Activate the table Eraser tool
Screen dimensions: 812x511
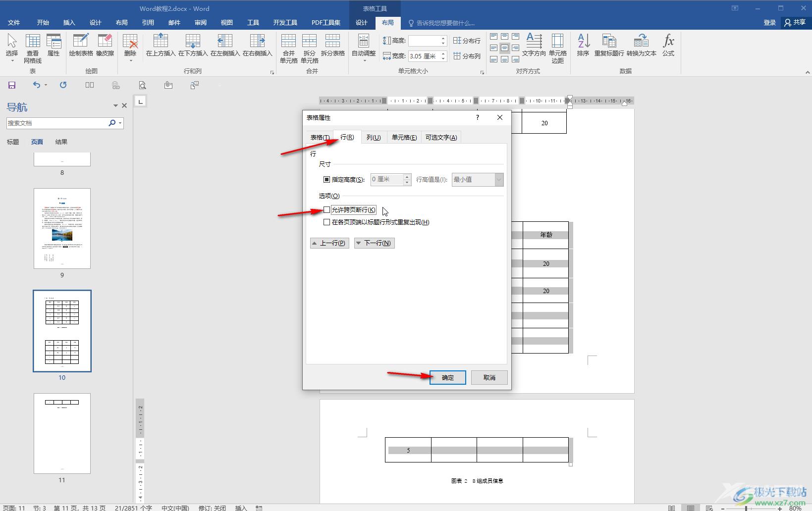tap(105, 45)
